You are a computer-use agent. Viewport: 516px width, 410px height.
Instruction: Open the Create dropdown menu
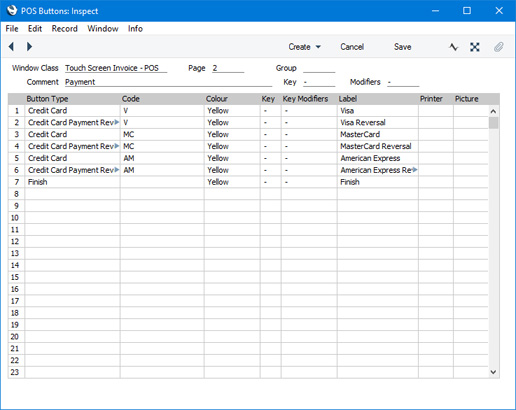click(x=305, y=47)
